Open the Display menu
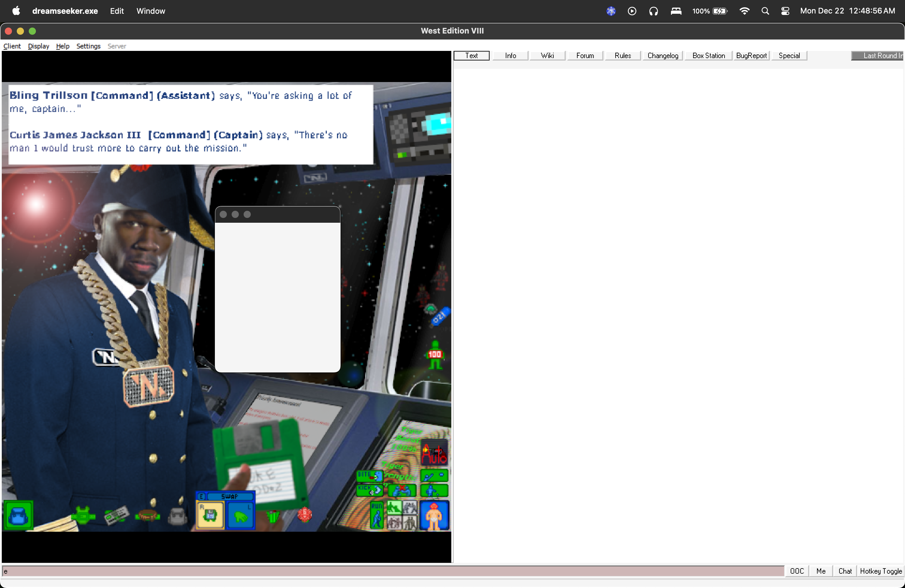The image size is (905, 588). (x=38, y=46)
